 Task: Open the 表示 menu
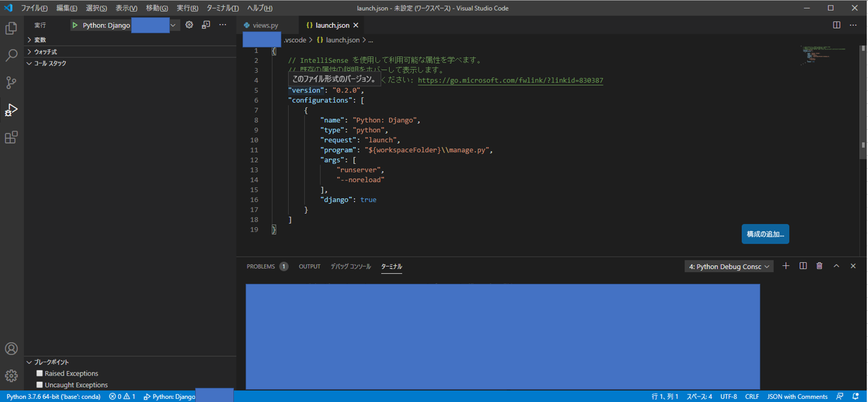126,8
